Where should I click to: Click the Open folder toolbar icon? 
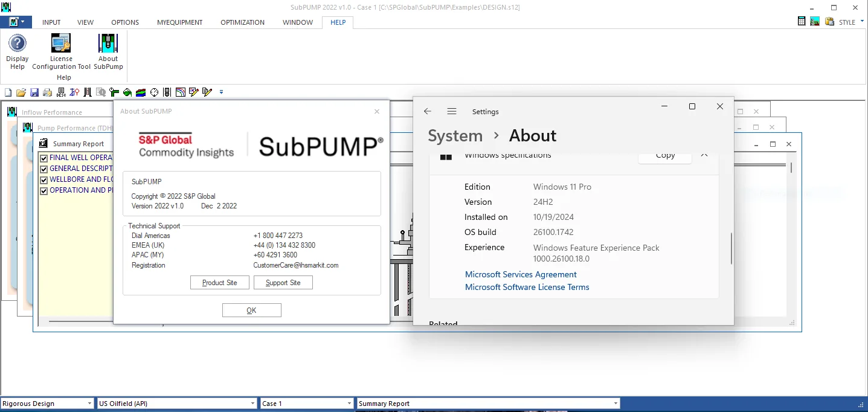click(x=21, y=92)
